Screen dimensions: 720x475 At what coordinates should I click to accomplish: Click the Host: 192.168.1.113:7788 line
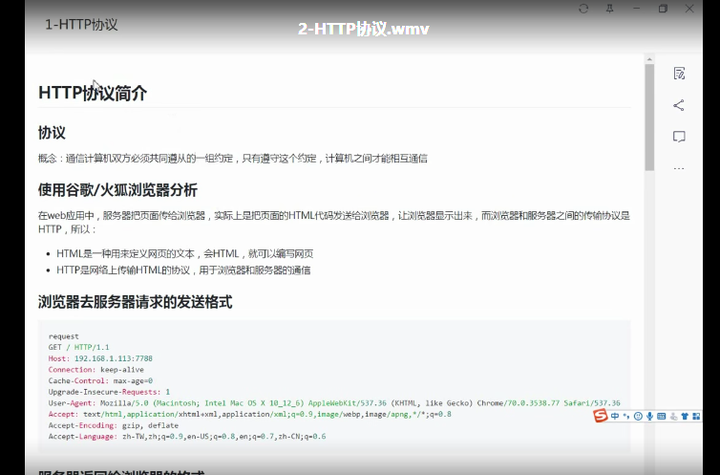(x=100, y=358)
